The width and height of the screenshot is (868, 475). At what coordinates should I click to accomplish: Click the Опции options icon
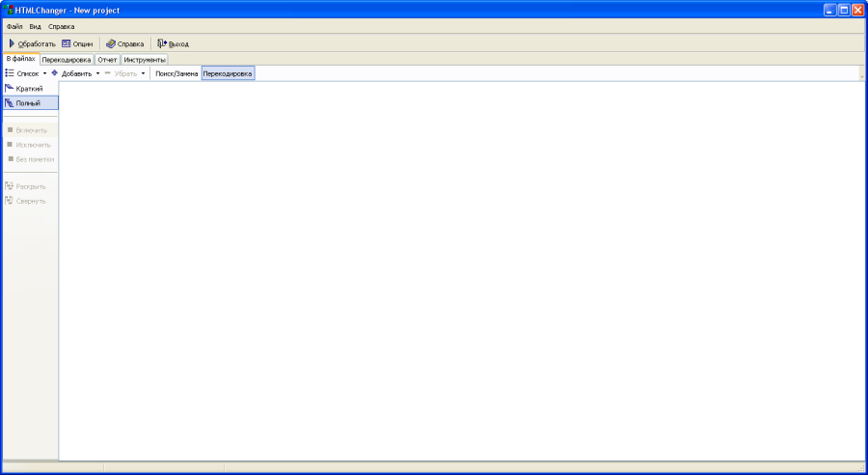(67, 43)
